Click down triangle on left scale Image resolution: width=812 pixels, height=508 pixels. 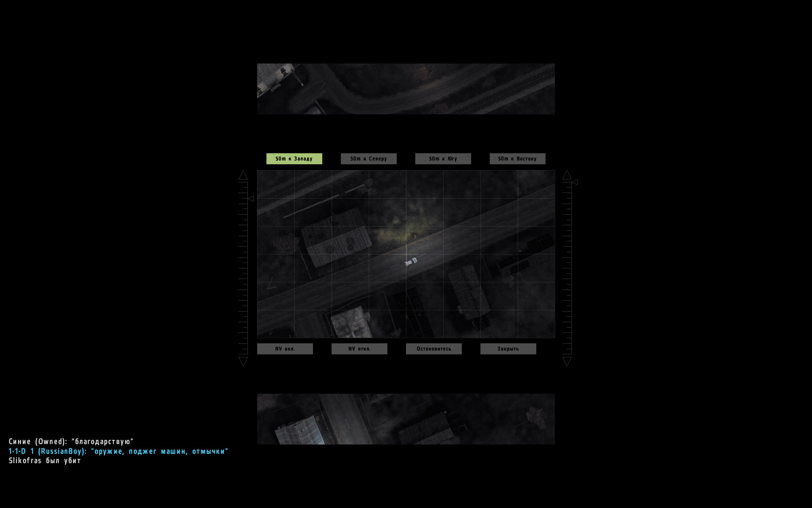click(x=243, y=361)
